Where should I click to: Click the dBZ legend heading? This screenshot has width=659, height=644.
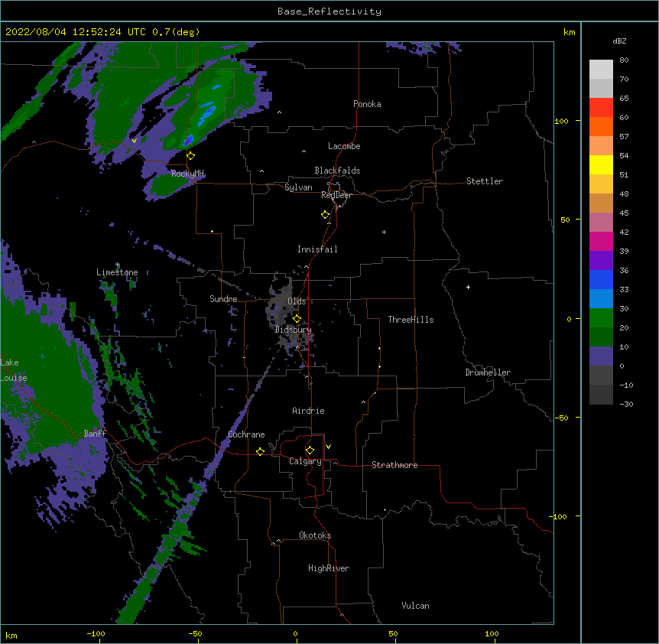[619, 41]
